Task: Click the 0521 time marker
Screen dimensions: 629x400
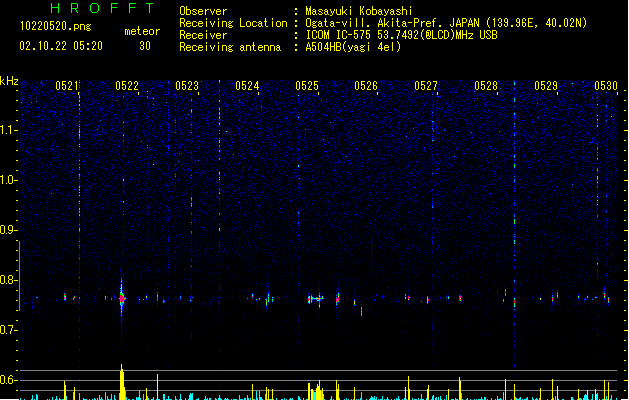Action: point(67,86)
